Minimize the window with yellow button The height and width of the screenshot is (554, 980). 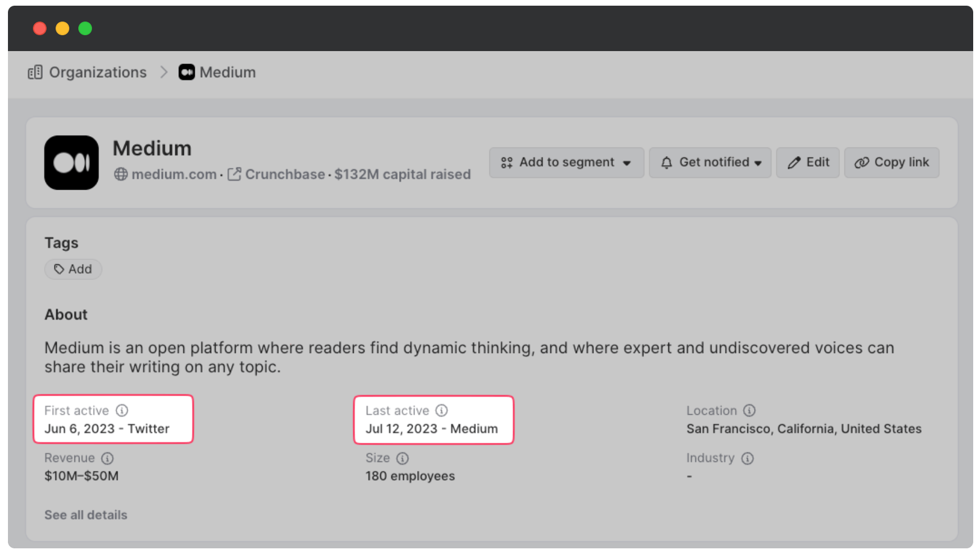pyautogui.click(x=62, y=28)
